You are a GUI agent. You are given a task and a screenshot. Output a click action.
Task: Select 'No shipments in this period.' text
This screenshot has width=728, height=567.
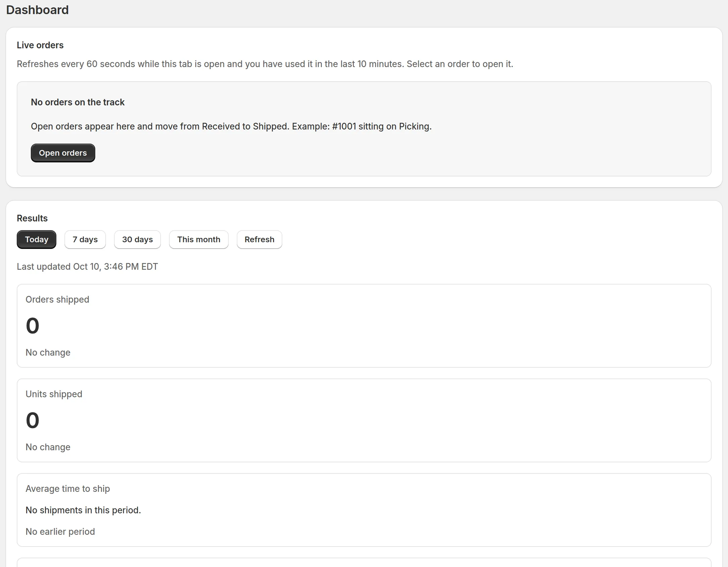83,510
